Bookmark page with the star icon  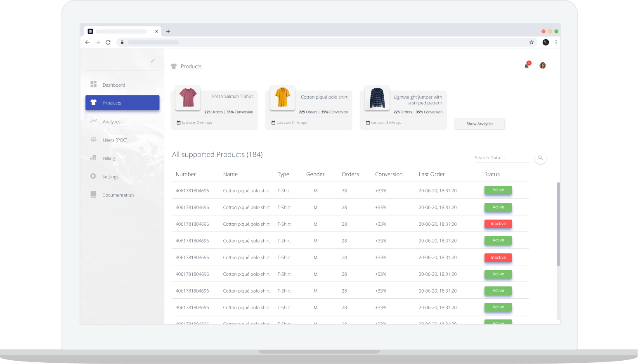click(x=532, y=43)
